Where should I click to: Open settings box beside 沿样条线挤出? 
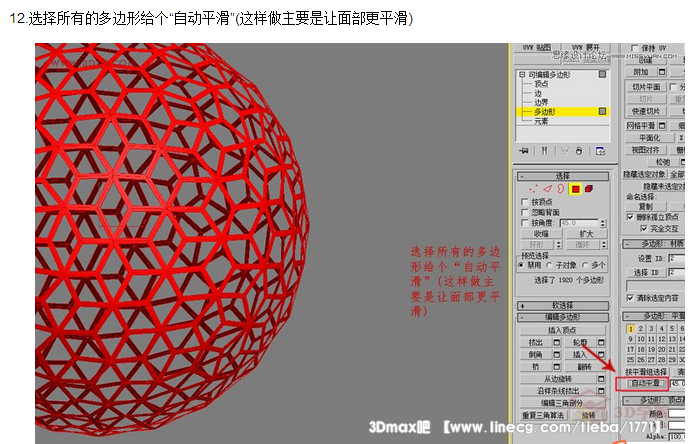pos(601,390)
